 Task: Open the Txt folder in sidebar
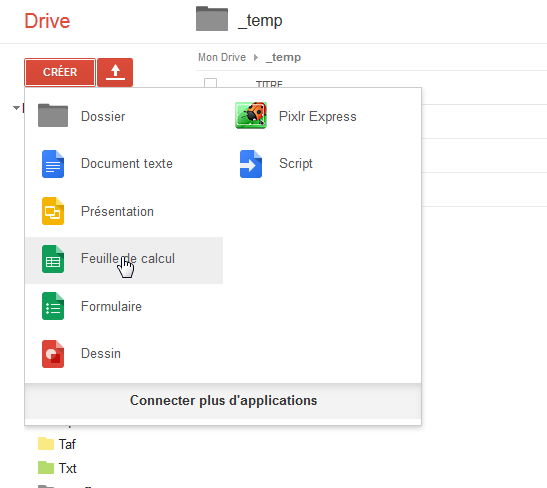coord(67,468)
